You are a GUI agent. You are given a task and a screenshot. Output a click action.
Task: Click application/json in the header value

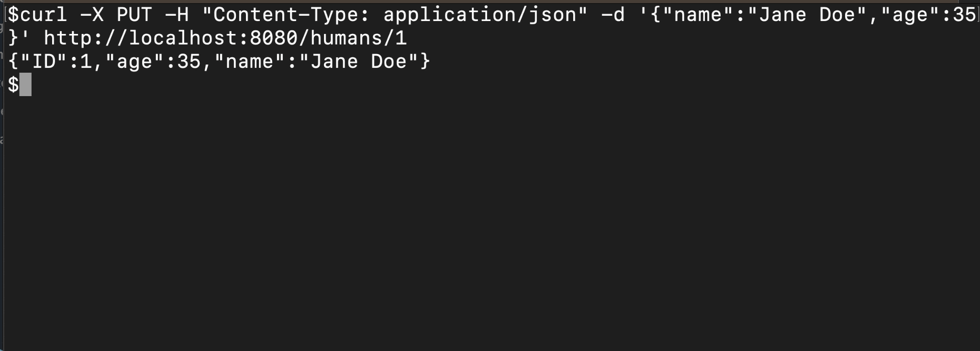pyautogui.click(x=480, y=15)
